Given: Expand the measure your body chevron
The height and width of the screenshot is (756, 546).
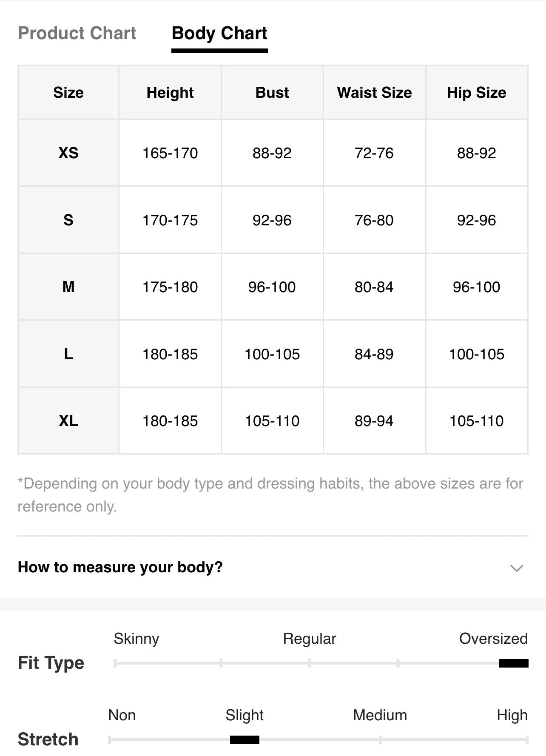Looking at the screenshot, I should pyautogui.click(x=516, y=568).
